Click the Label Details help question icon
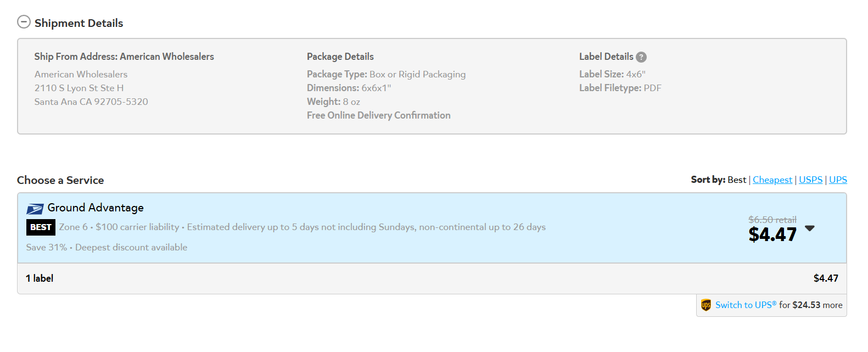Screen dimensions: 868x352 641,57
